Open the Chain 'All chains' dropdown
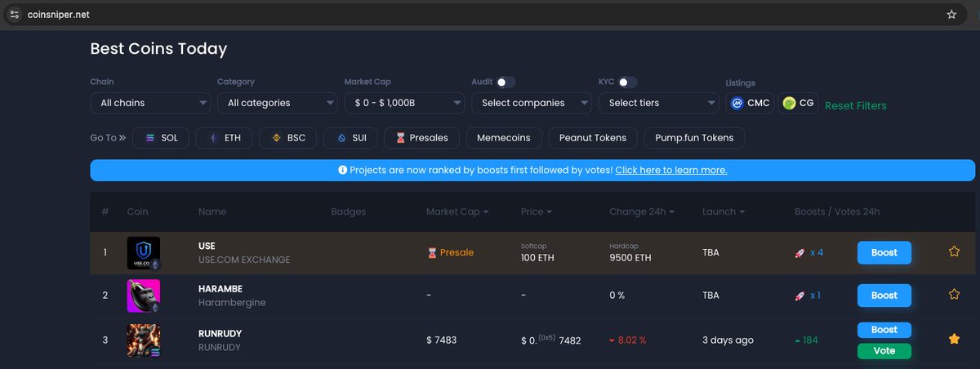The image size is (980, 369). click(x=150, y=103)
